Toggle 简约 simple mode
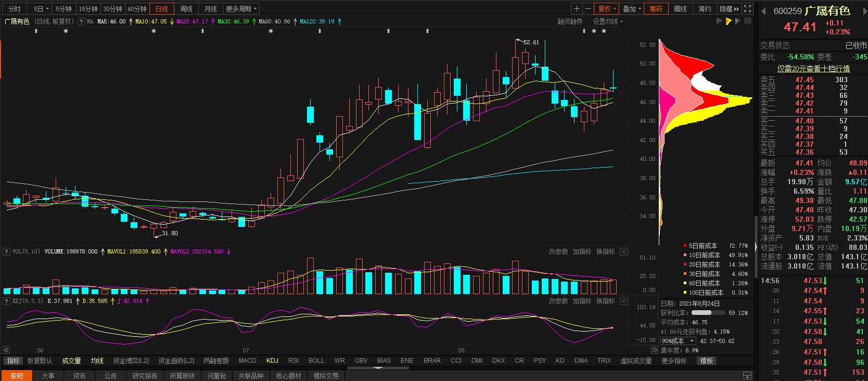 (x=705, y=9)
